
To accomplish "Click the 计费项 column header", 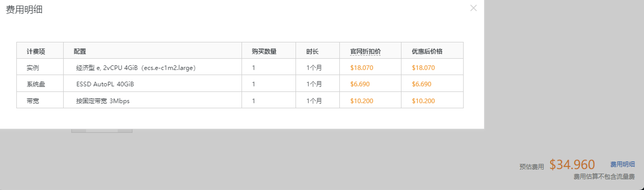I will pyautogui.click(x=36, y=51).
